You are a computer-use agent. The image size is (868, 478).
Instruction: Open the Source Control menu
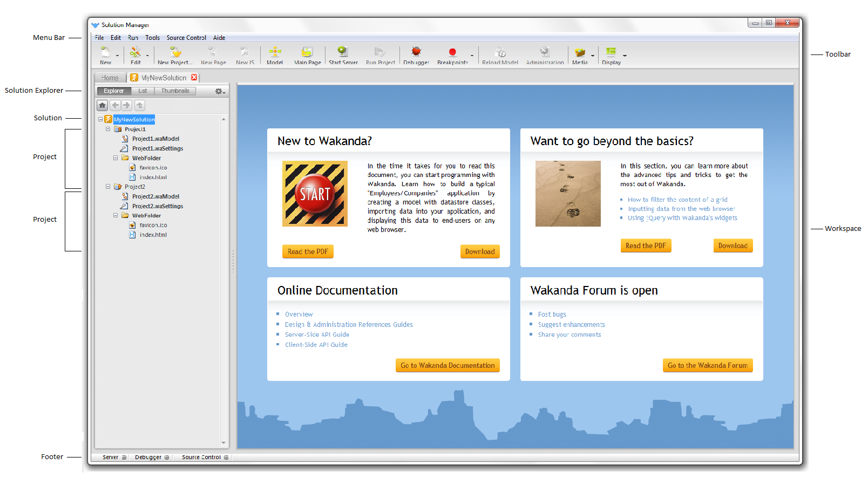click(186, 38)
